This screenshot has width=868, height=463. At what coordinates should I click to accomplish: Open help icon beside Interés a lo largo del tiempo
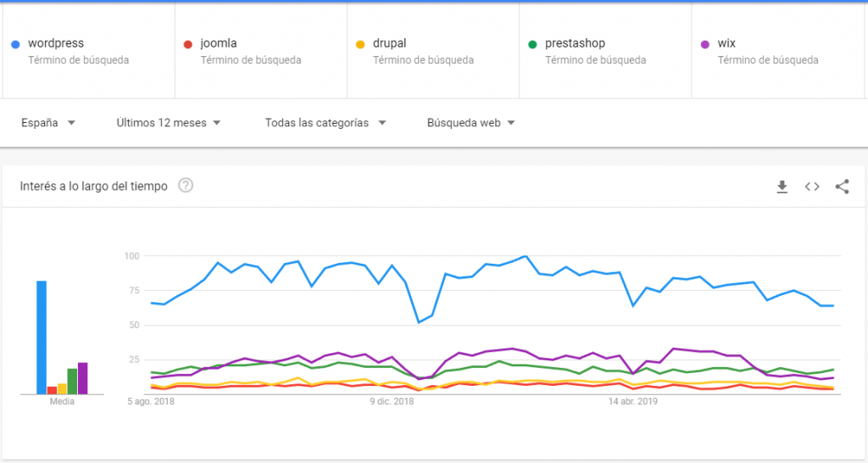pos(186,186)
